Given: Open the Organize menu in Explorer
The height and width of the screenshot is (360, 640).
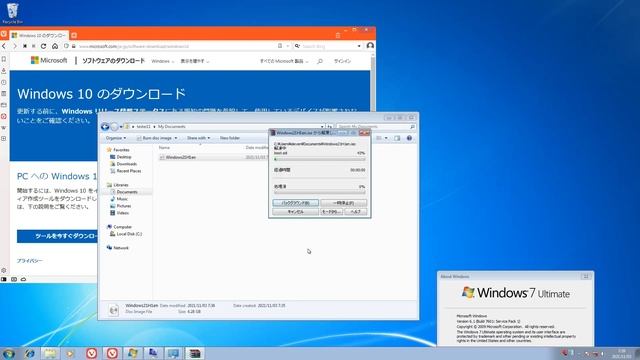Looking at the screenshot, I should pos(116,138).
